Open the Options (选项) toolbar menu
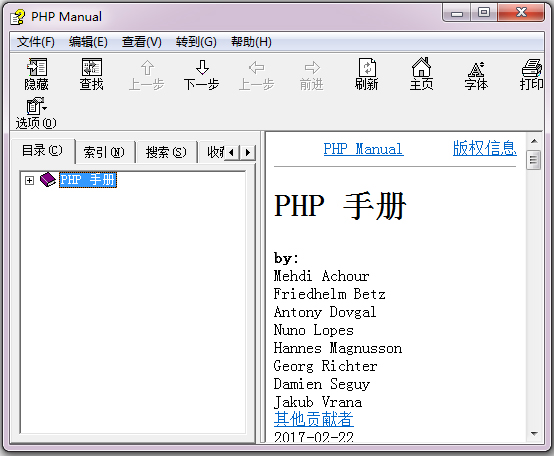554x456 pixels. click(36, 113)
